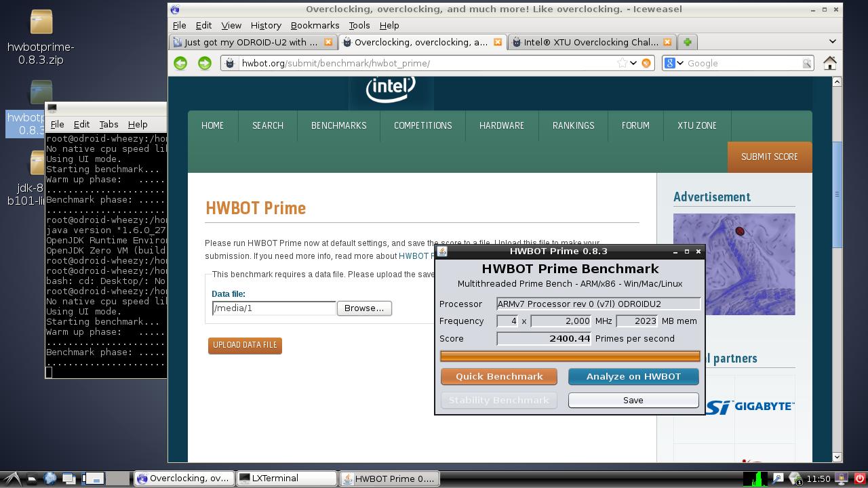Reload page via the orange feed/reload icon
Viewport: 868px width, 488px height.
(x=646, y=63)
